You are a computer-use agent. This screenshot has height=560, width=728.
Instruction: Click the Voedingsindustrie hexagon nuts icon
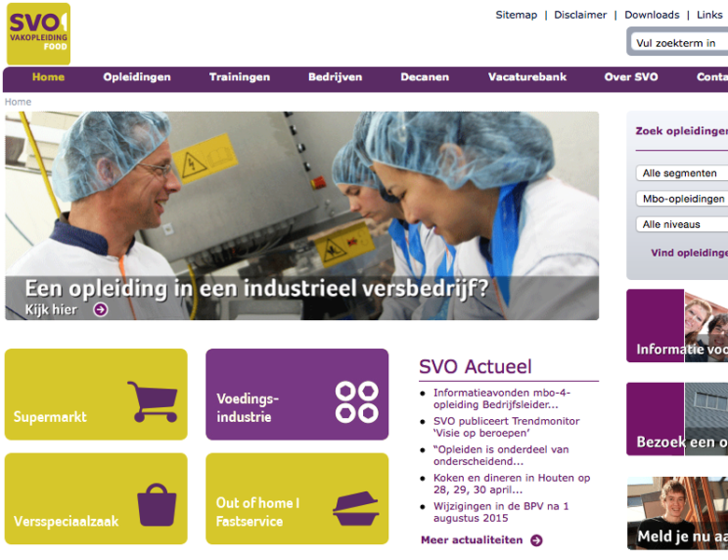pos(357,402)
